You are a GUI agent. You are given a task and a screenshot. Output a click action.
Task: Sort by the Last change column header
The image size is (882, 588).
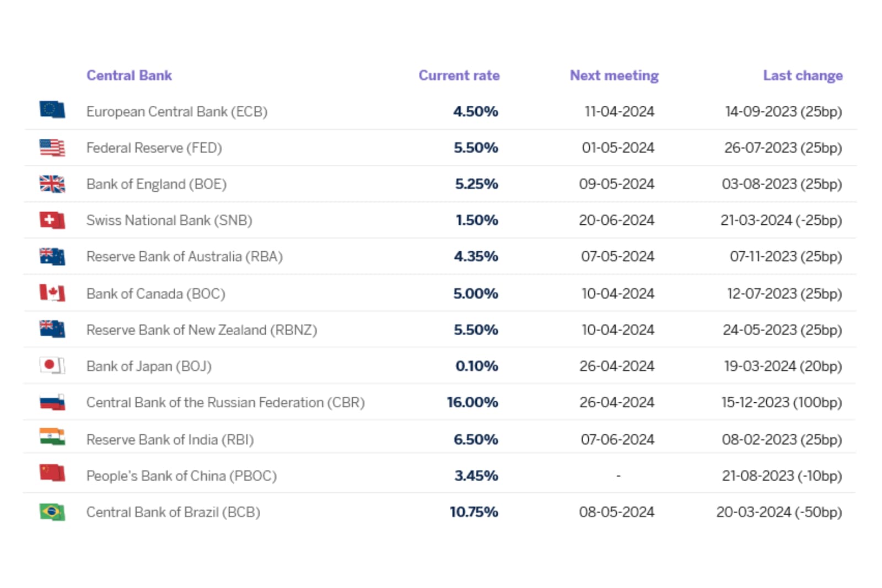click(802, 75)
